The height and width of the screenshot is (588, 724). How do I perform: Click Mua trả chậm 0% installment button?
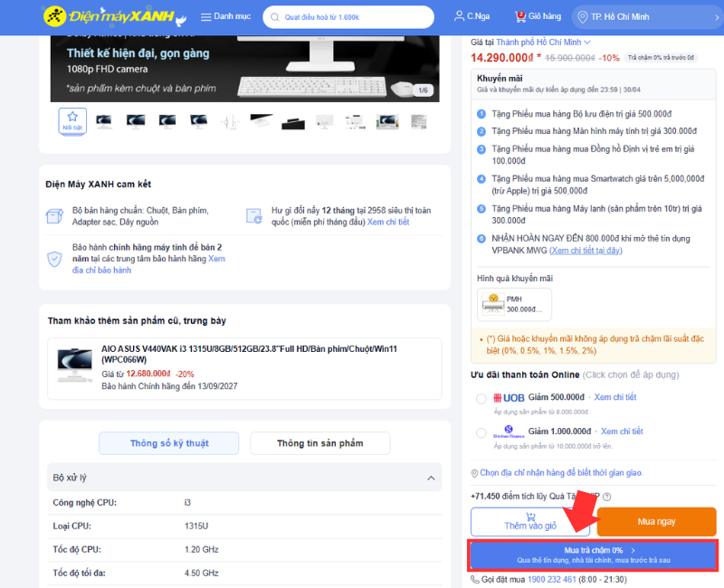point(593,555)
